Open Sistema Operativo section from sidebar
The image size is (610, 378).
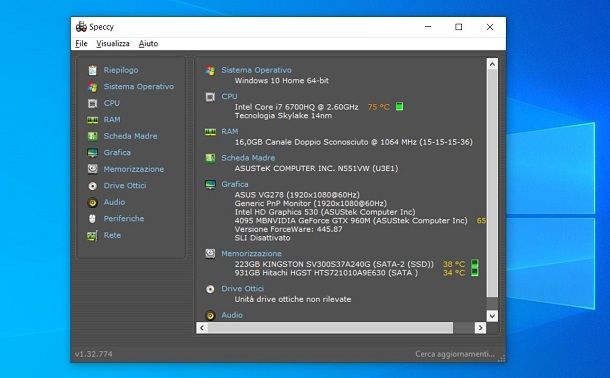pos(138,87)
